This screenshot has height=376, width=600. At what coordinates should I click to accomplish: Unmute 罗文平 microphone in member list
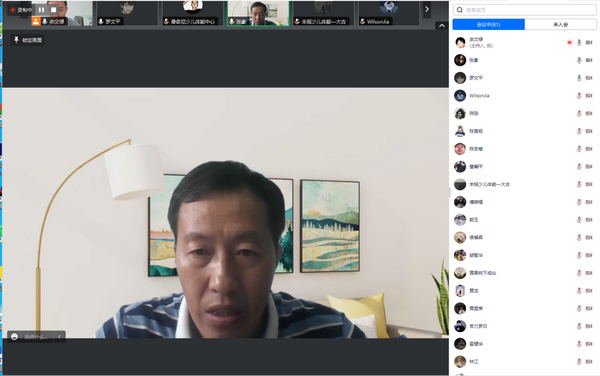[579, 78]
